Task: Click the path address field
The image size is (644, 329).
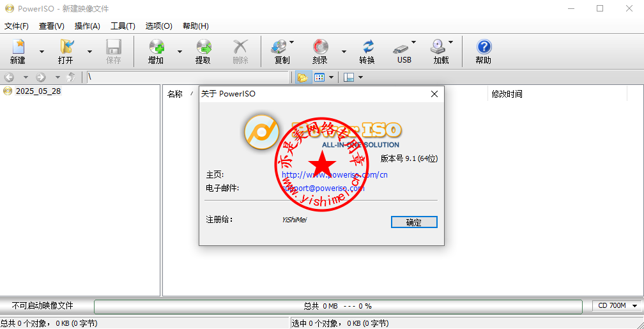Action: tap(188, 77)
